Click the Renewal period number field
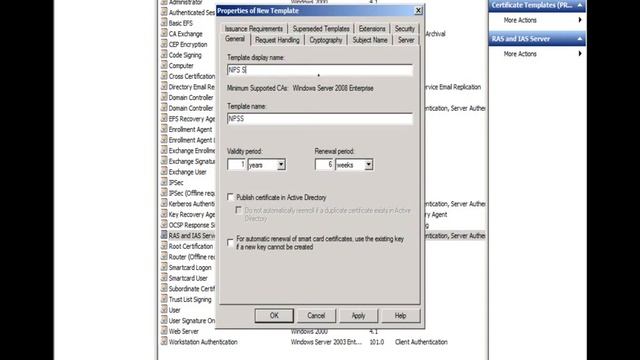The width and height of the screenshot is (640, 360). pyautogui.click(x=324, y=164)
